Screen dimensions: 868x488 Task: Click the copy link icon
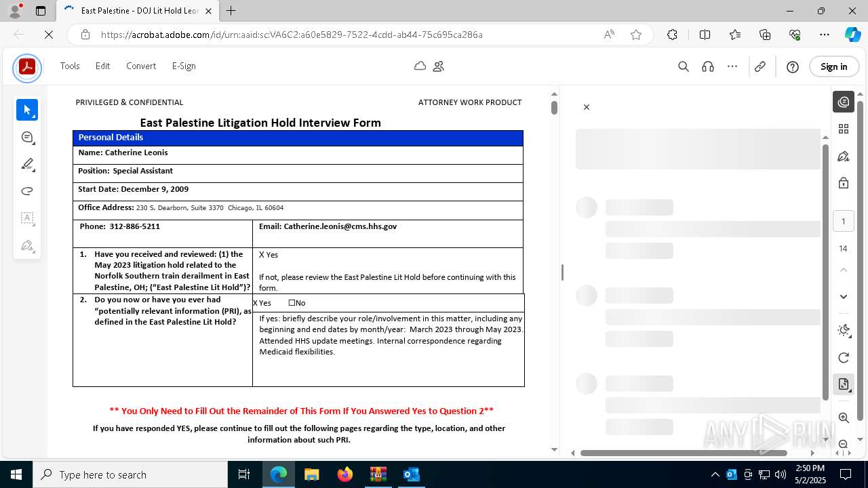pyautogui.click(x=760, y=66)
